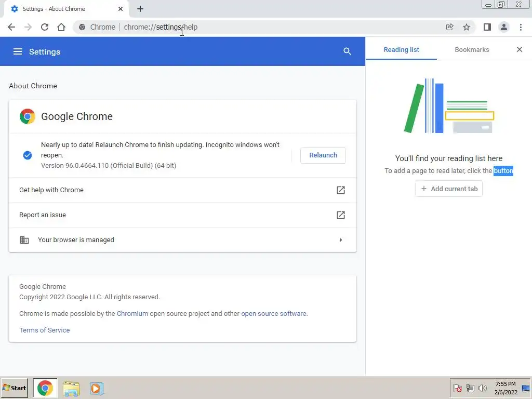Switch to the Reading list tab
The height and width of the screenshot is (399, 532).
coord(401,49)
